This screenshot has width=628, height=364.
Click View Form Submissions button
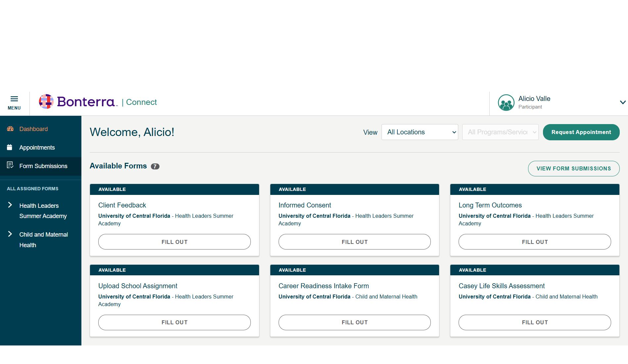click(x=573, y=168)
